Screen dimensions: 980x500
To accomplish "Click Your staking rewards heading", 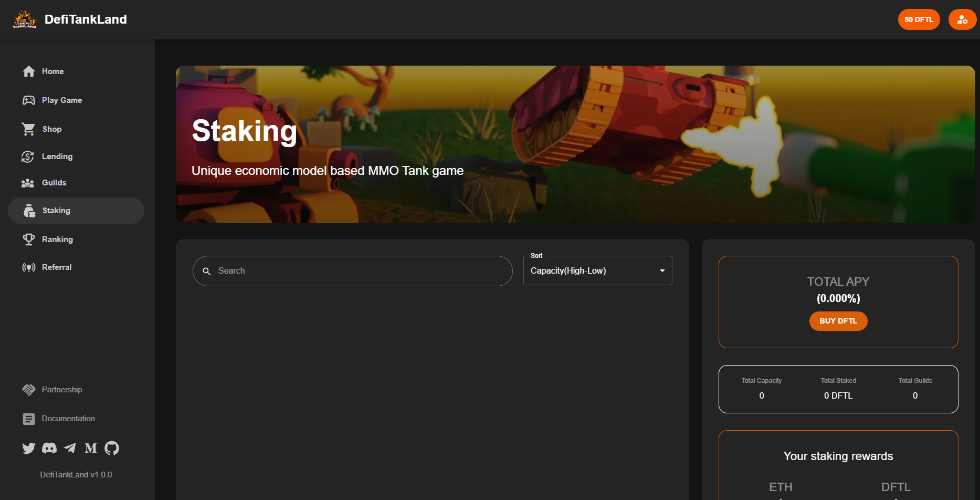I will click(x=838, y=456).
